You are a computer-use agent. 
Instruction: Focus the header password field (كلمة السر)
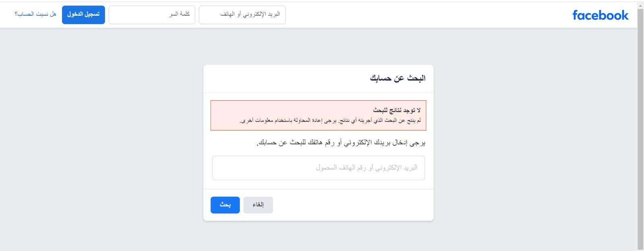coord(152,15)
